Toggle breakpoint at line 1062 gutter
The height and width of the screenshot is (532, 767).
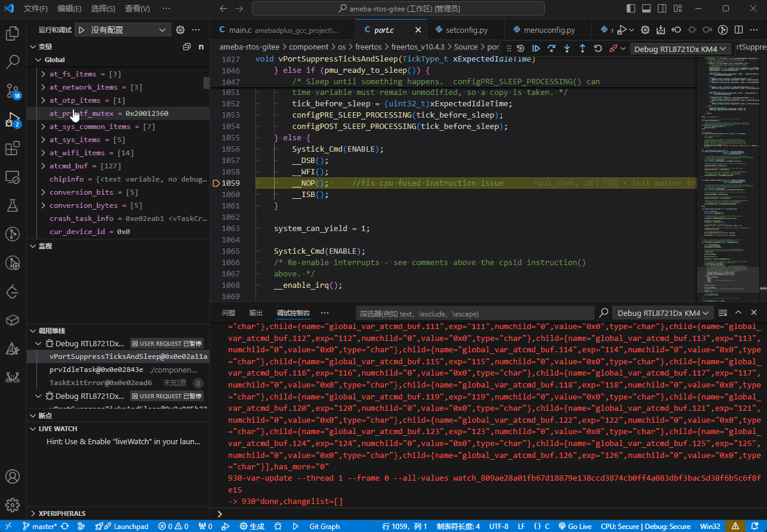tap(217, 217)
